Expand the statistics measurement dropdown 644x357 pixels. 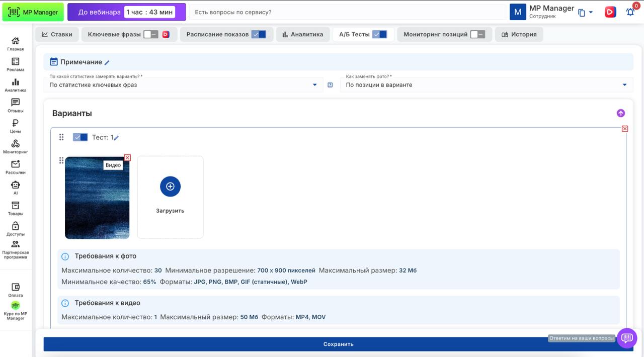click(183, 85)
